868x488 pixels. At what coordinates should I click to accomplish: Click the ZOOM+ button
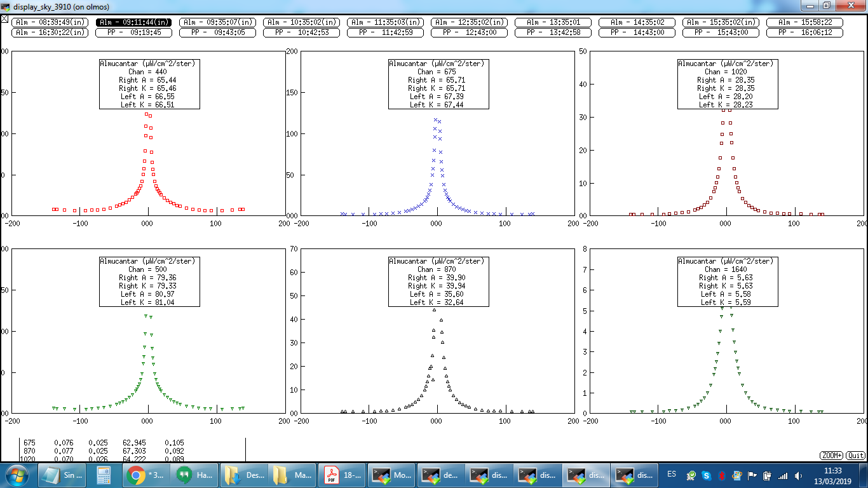831,456
